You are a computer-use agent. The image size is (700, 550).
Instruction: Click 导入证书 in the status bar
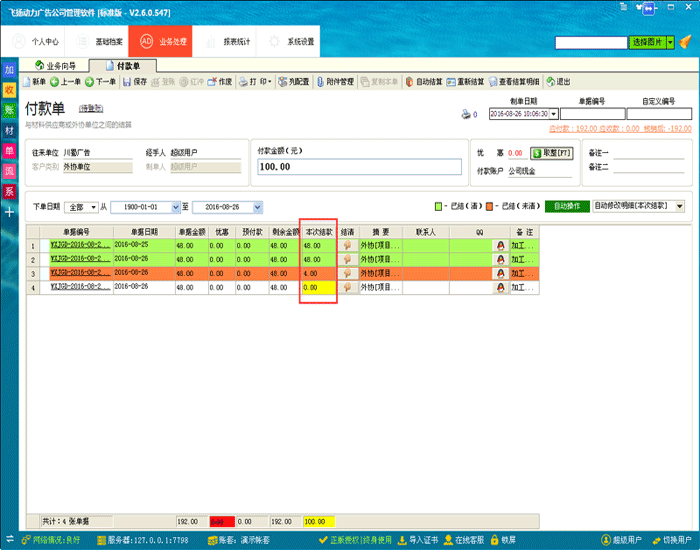(416, 540)
